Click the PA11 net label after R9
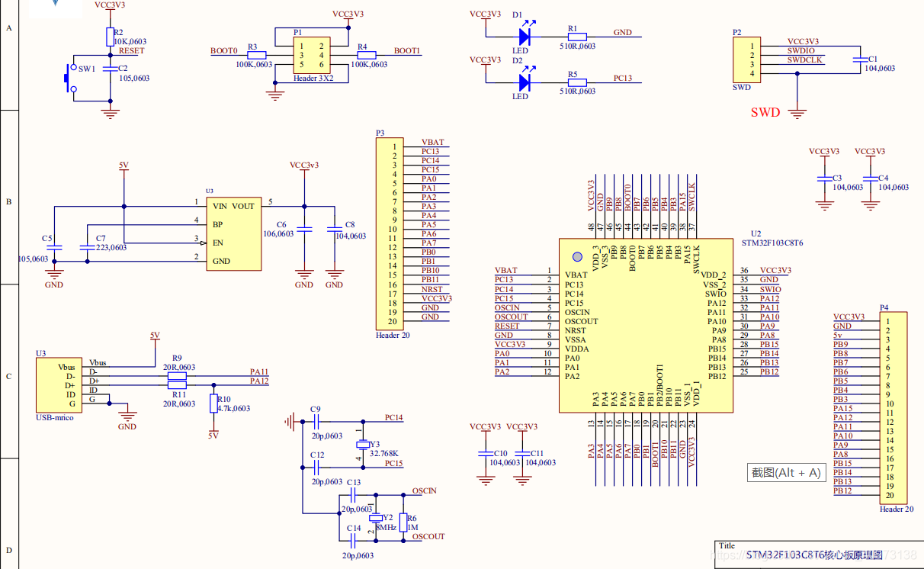The width and height of the screenshot is (924, 569). coord(259,372)
